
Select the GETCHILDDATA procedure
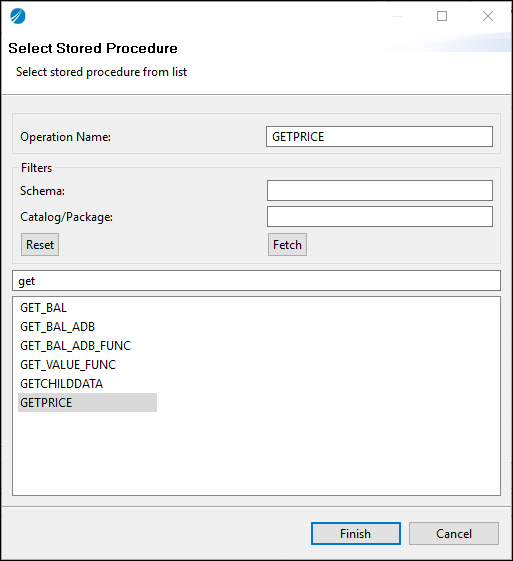[x=62, y=384]
